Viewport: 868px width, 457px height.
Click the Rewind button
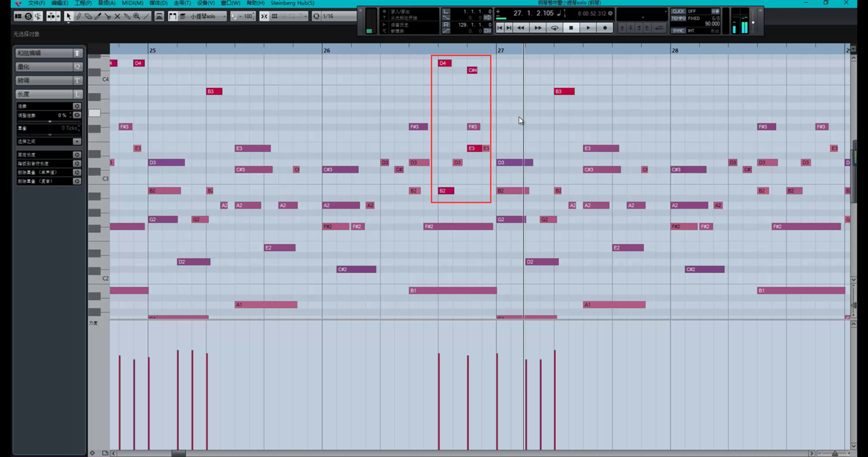tap(521, 28)
